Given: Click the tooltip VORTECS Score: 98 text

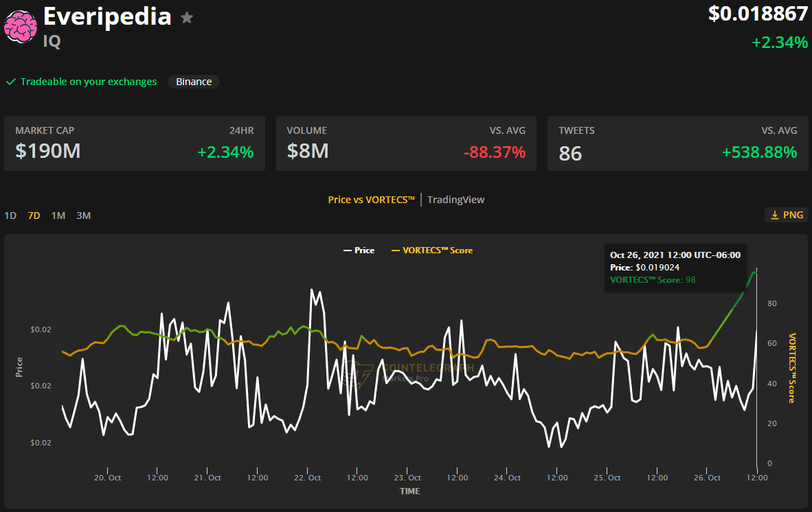Looking at the screenshot, I should click(x=653, y=280).
